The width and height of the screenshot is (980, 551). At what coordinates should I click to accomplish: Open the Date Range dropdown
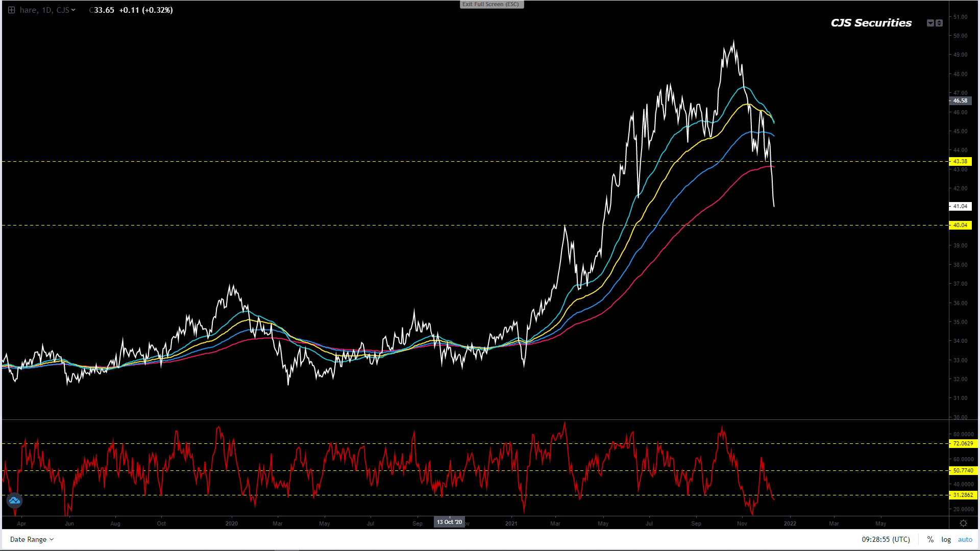[32, 539]
